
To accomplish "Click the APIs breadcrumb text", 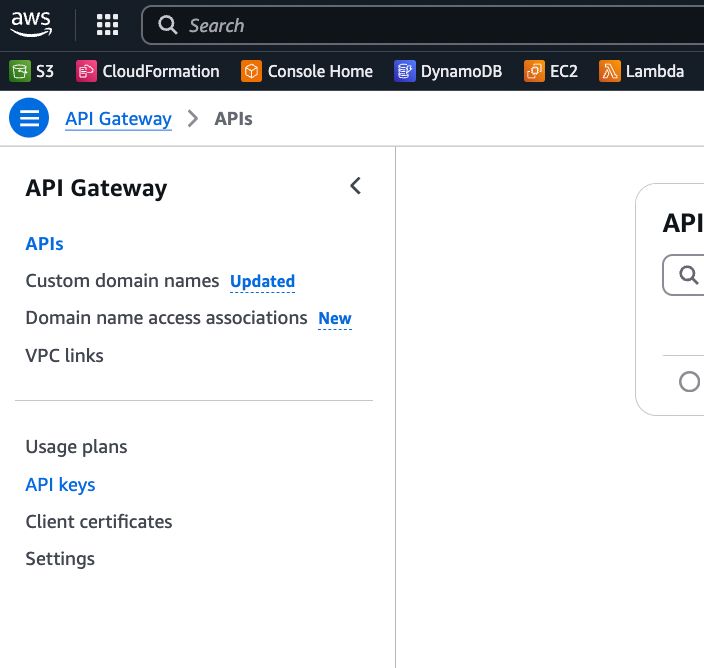I will coord(233,119).
